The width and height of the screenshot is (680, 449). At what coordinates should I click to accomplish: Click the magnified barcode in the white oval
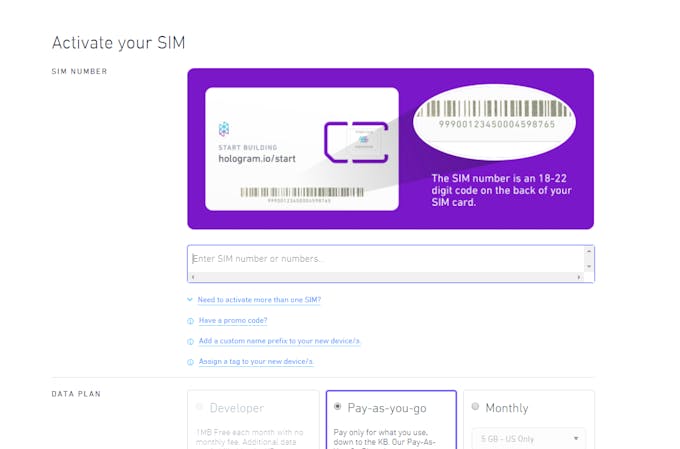[494, 109]
